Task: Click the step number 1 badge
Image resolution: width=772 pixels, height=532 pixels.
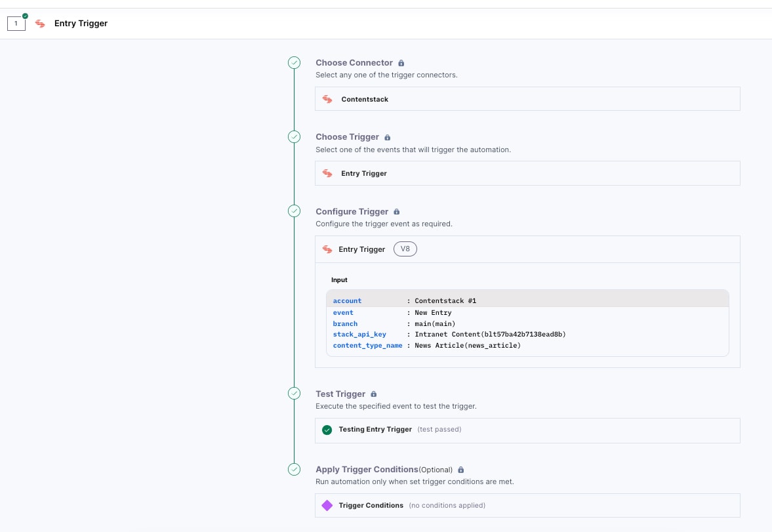Action: (x=16, y=24)
